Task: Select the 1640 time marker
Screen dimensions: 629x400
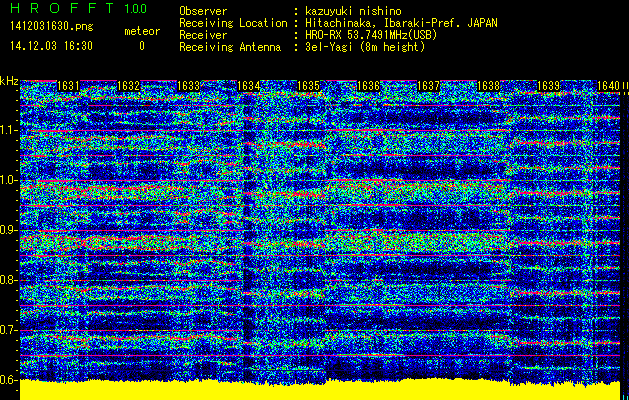Action: (608, 86)
